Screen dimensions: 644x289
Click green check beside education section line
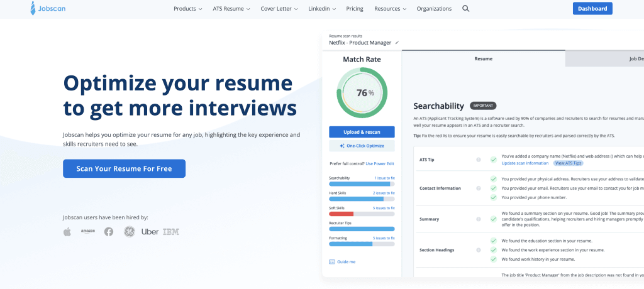(x=493, y=241)
